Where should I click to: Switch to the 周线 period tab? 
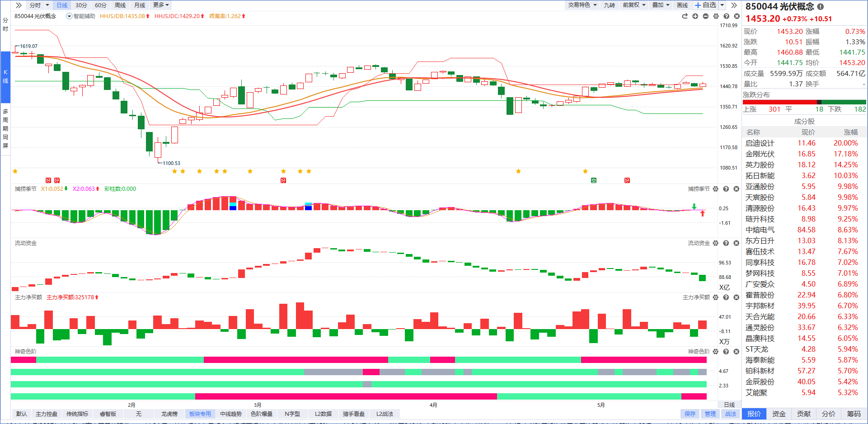point(120,5)
